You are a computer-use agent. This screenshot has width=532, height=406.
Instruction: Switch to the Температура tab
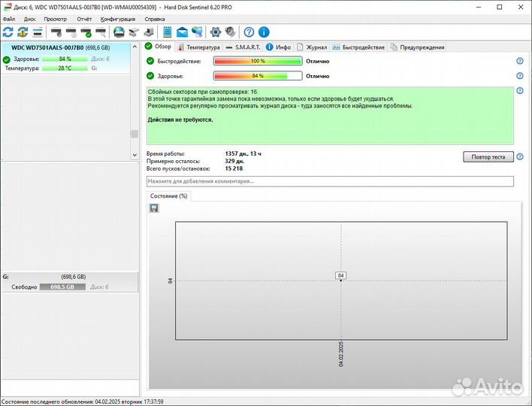pyautogui.click(x=198, y=47)
